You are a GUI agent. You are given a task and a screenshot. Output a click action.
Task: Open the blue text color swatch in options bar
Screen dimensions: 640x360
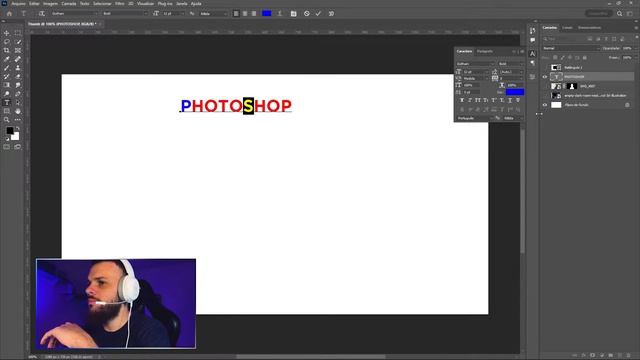pyautogui.click(x=267, y=13)
